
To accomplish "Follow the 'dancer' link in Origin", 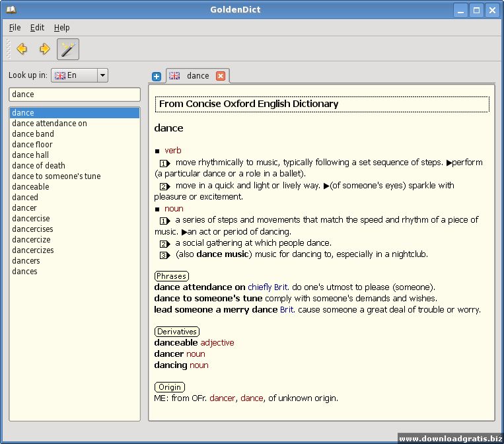I will tap(222, 398).
